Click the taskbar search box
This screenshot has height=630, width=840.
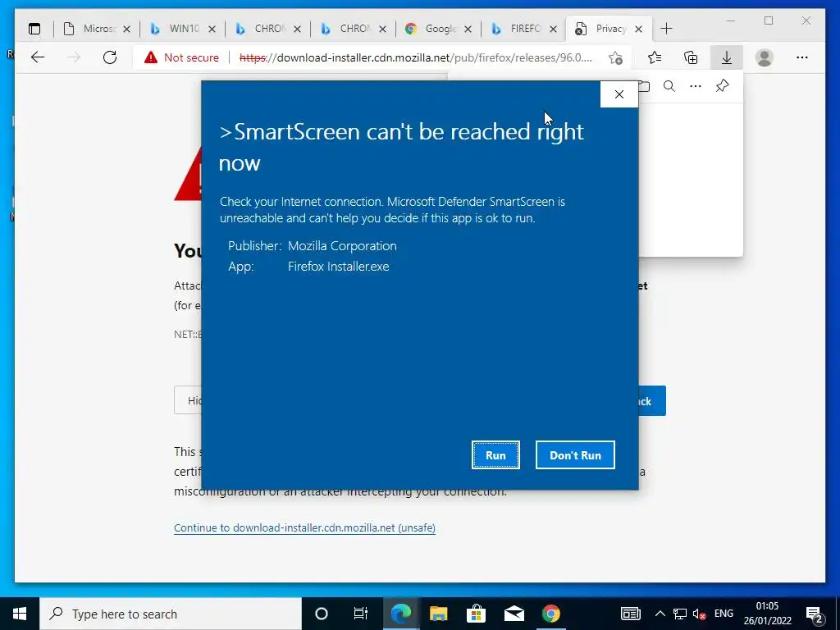(x=171, y=614)
